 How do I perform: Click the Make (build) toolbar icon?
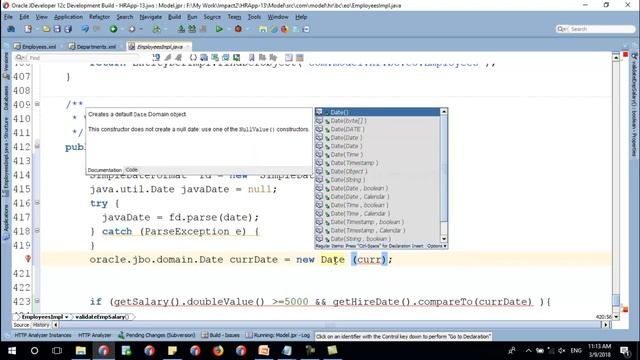tap(181, 29)
